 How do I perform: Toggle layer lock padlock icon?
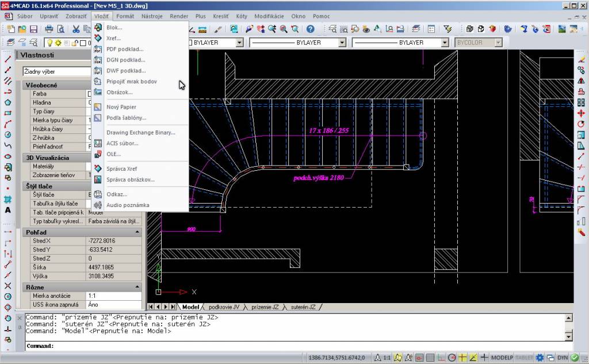[x=75, y=43]
